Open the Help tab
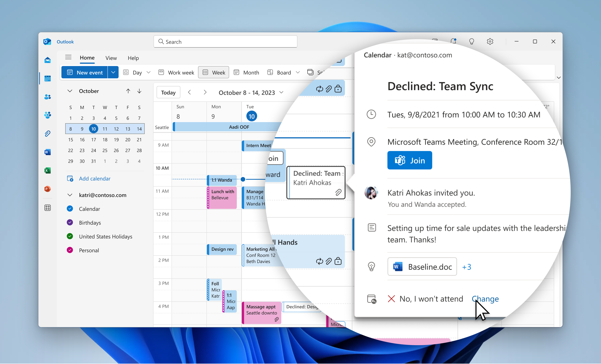 pyautogui.click(x=133, y=58)
